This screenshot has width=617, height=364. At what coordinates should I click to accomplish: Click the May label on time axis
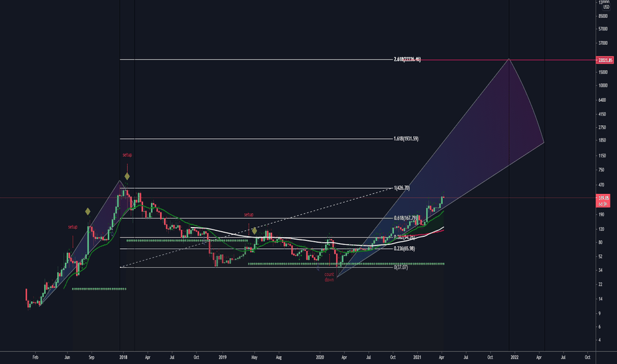[x=254, y=357]
